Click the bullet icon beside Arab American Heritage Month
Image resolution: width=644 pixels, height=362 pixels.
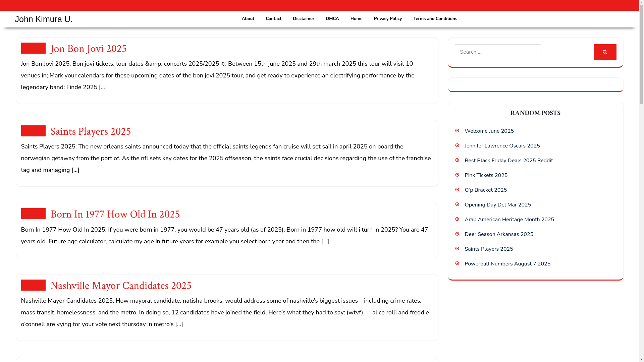(457, 219)
